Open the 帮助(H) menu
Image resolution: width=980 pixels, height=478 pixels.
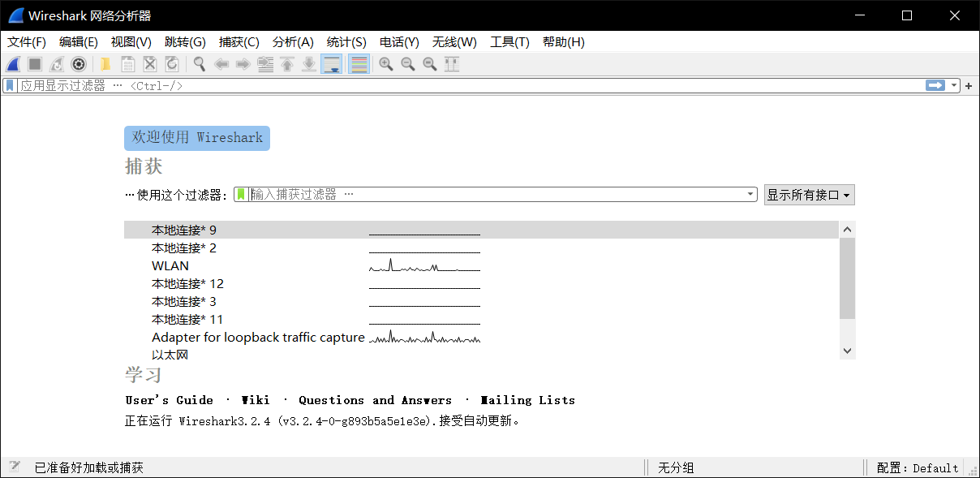coord(564,42)
